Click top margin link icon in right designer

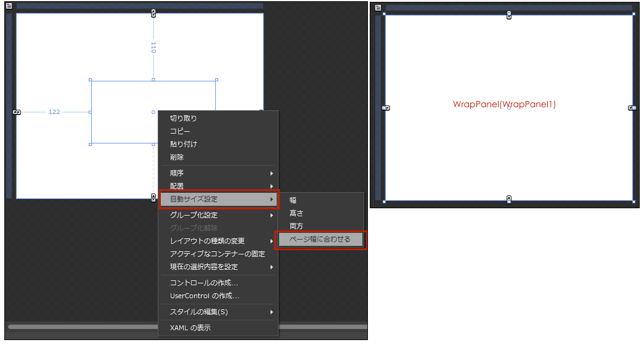tap(509, 15)
